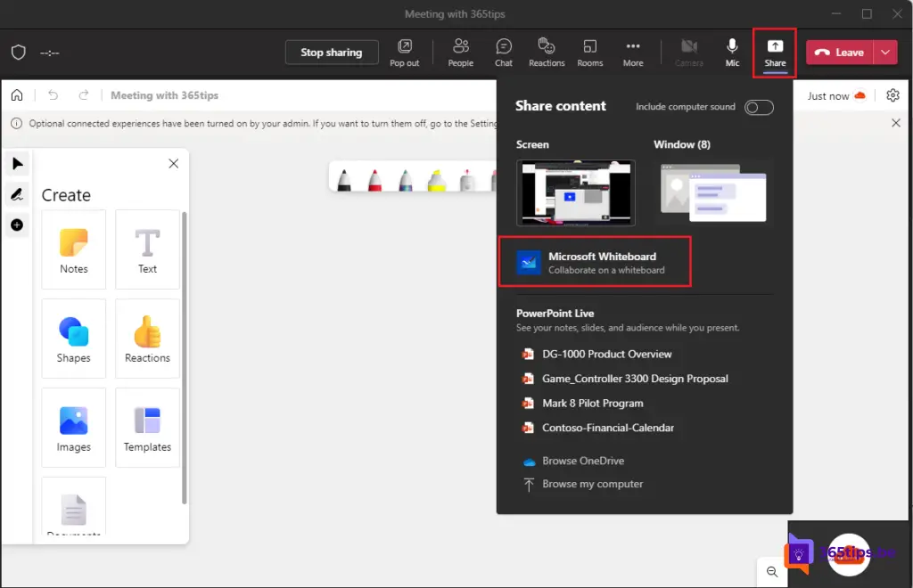
Task: Toggle Include computer sound
Action: (759, 107)
